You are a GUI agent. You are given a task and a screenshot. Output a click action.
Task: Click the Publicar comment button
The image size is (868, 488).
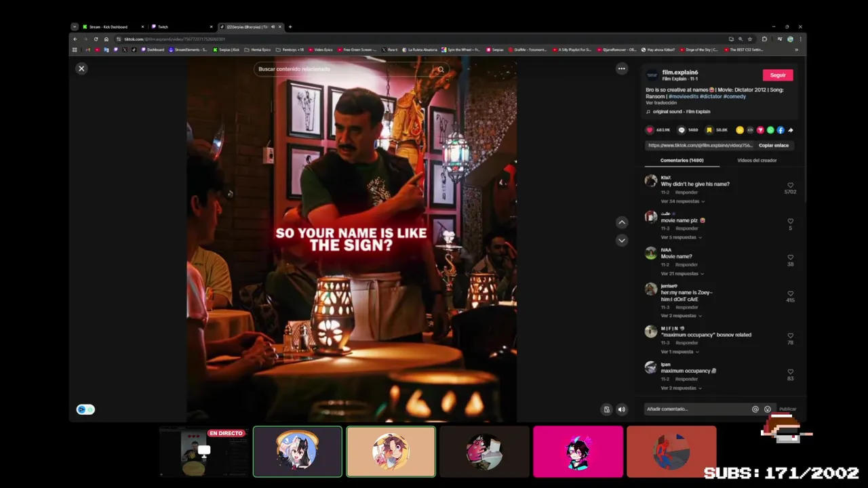(787, 409)
